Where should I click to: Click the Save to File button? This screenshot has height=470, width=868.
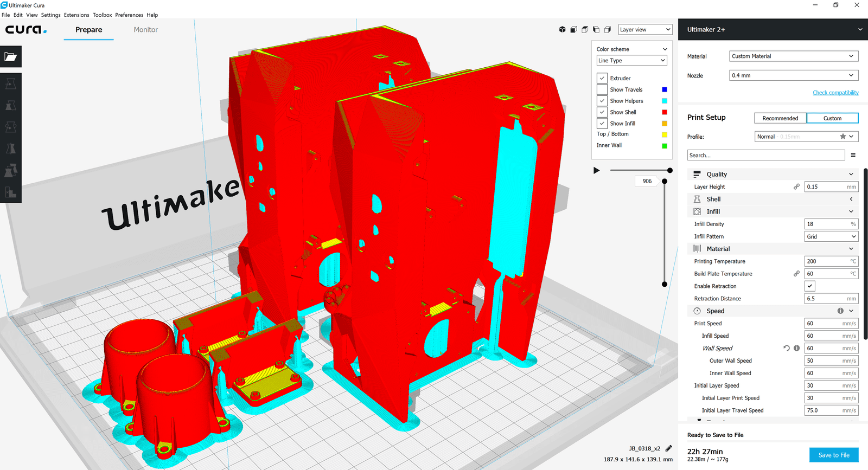[x=834, y=455]
